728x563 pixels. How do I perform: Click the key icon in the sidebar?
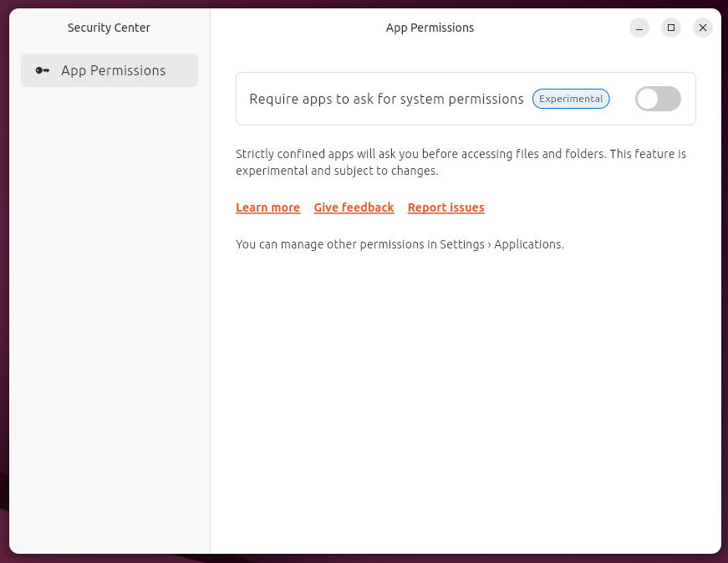pyautogui.click(x=43, y=70)
